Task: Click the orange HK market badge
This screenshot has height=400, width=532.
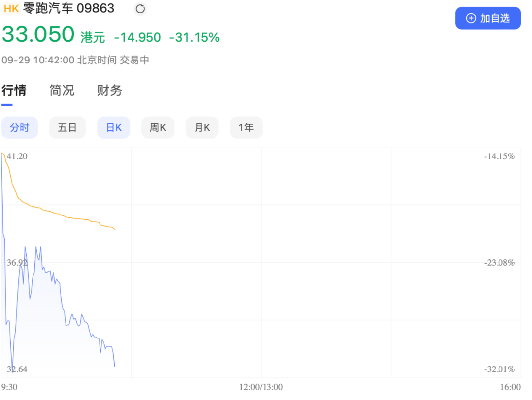Action: point(11,8)
